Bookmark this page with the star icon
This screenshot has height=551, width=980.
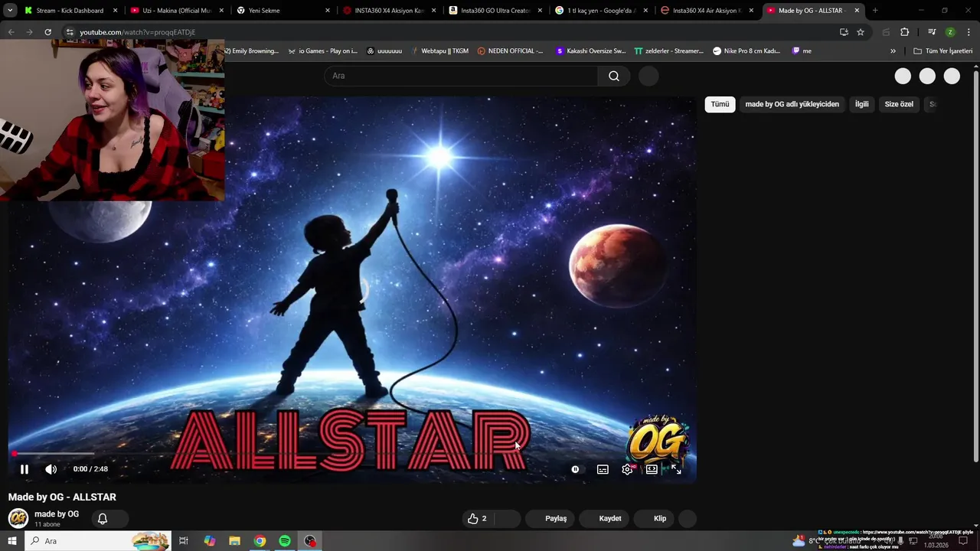point(861,32)
